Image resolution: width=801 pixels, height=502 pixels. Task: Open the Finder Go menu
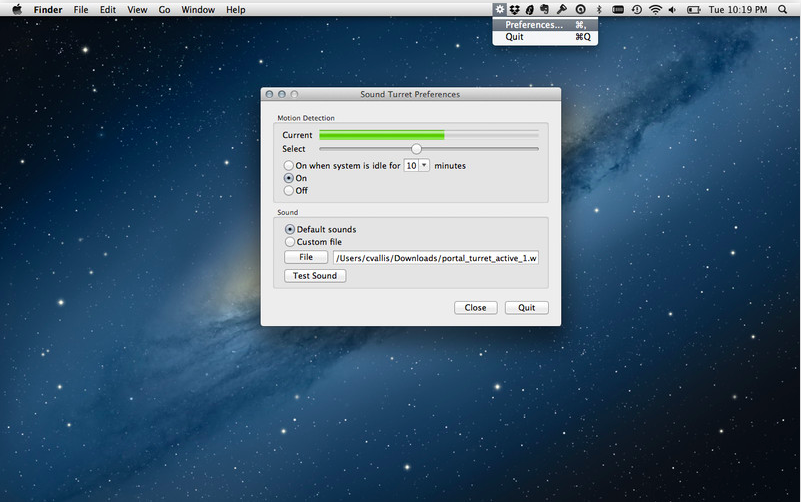[x=164, y=9]
